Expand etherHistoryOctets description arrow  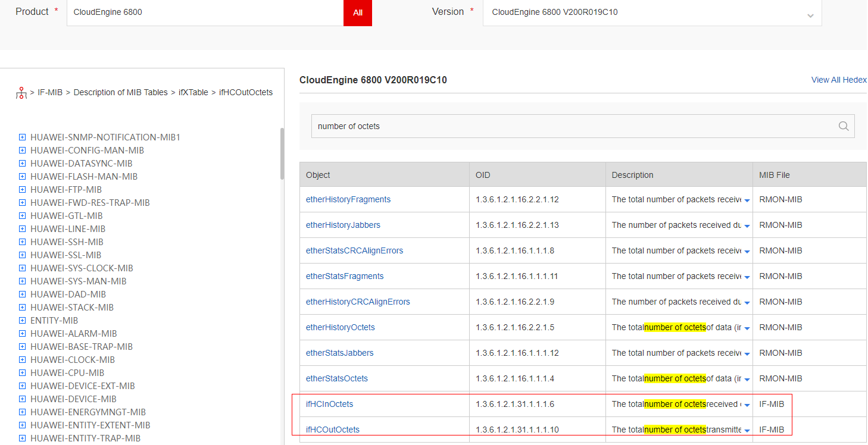click(747, 328)
